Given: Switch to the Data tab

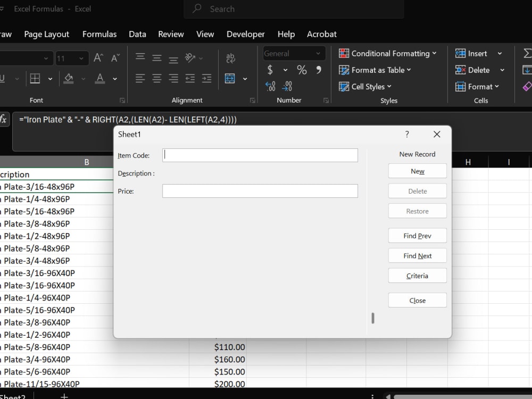Looking at the screenshot, I should [137, 34].
